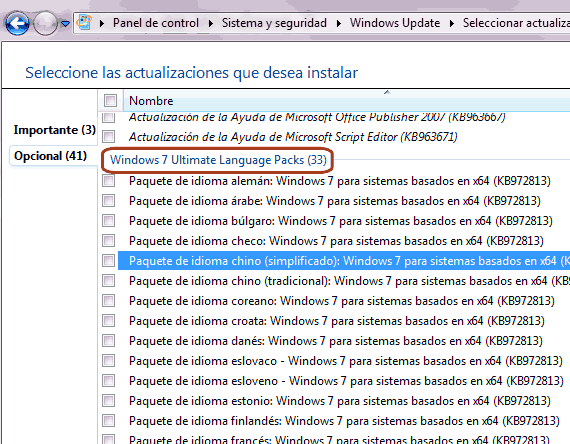
Task: Check the esloveno language pack
Action: 109,381
